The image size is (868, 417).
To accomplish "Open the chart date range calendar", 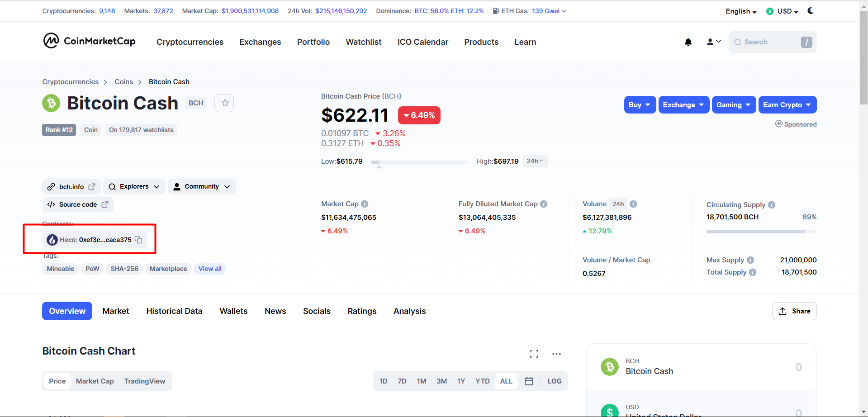I will [529, 381].
